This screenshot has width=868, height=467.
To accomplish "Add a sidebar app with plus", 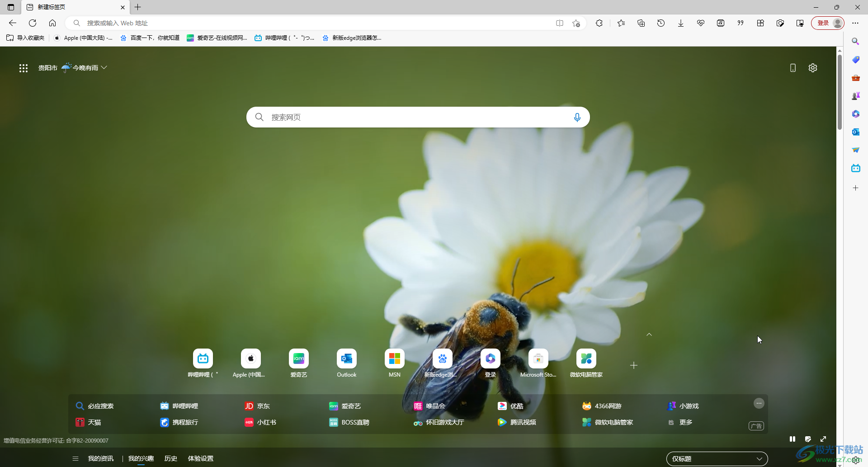I will point(855,188).
